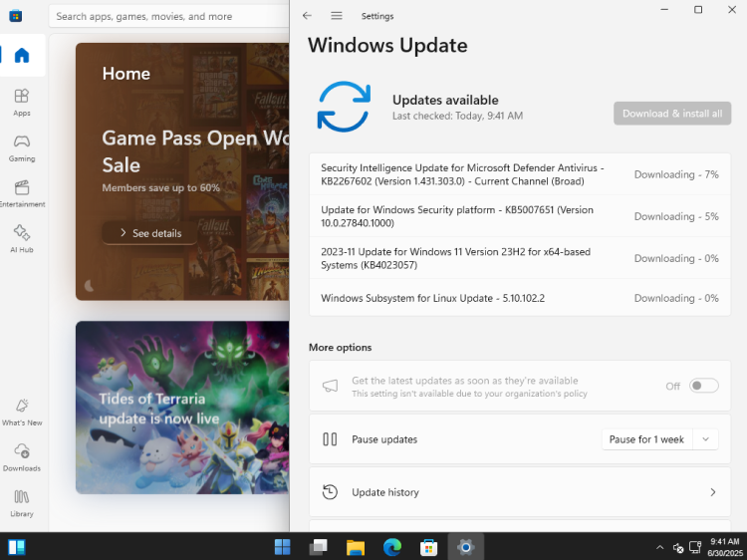Click Pause for 1 week button

point(646,439)
